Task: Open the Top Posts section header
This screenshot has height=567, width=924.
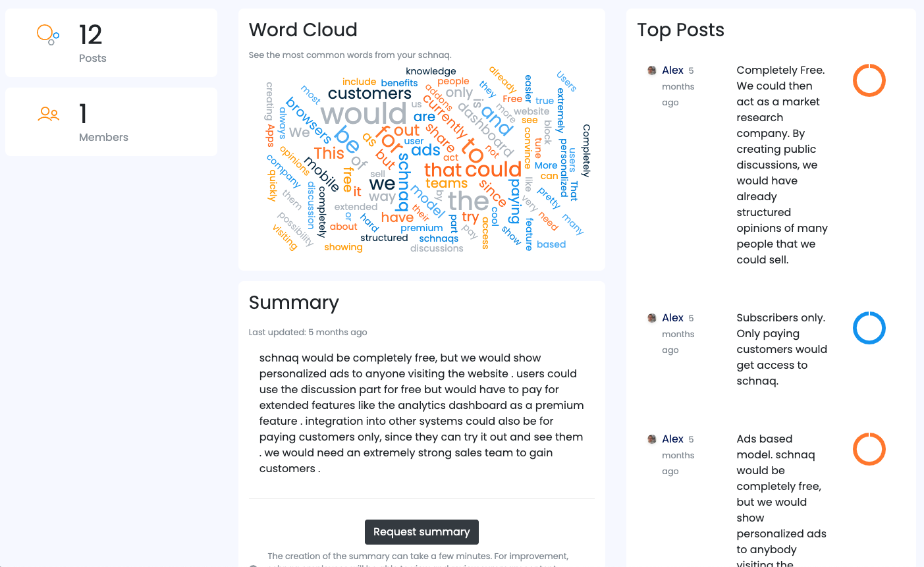Action: (680, 30)
